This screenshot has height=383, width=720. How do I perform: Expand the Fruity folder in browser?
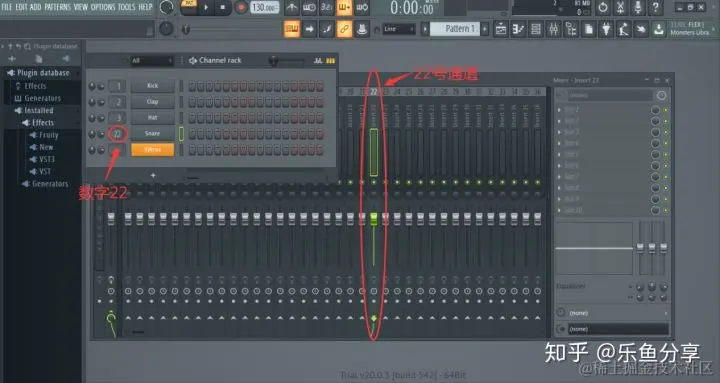(x=44, y=135)
